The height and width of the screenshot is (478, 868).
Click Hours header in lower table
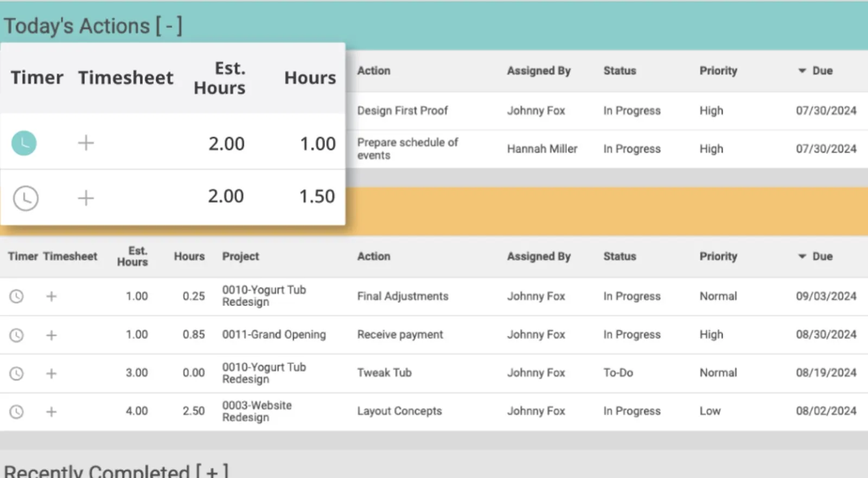(189, 256)
